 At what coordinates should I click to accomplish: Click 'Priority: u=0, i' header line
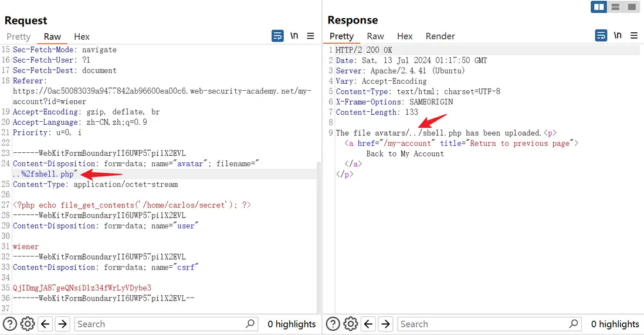(47, 132)
